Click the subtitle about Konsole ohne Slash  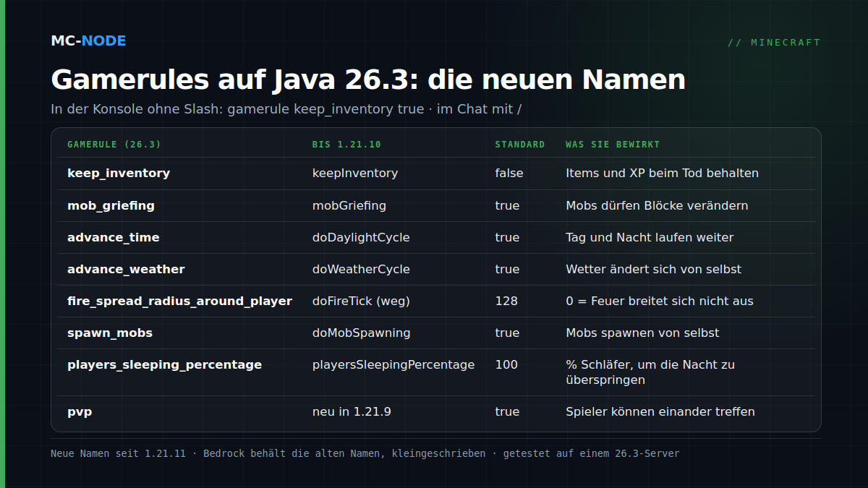coord(286,109)
